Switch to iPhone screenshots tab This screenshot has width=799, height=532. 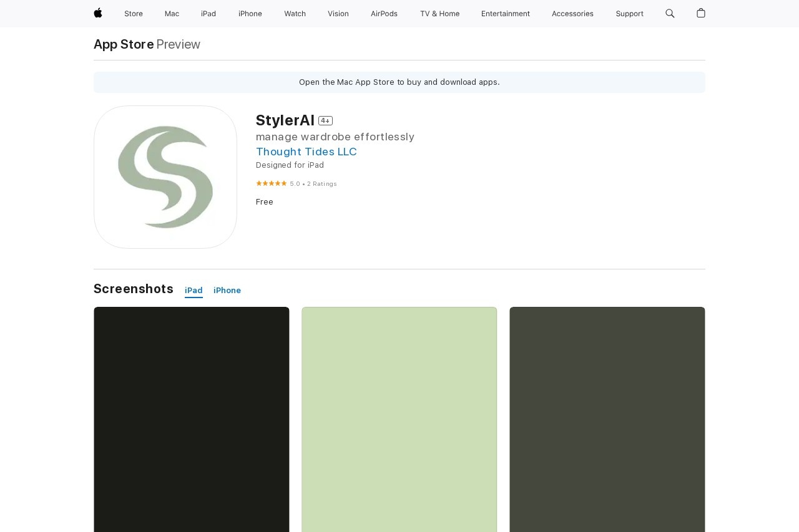(x=227, y=291)
